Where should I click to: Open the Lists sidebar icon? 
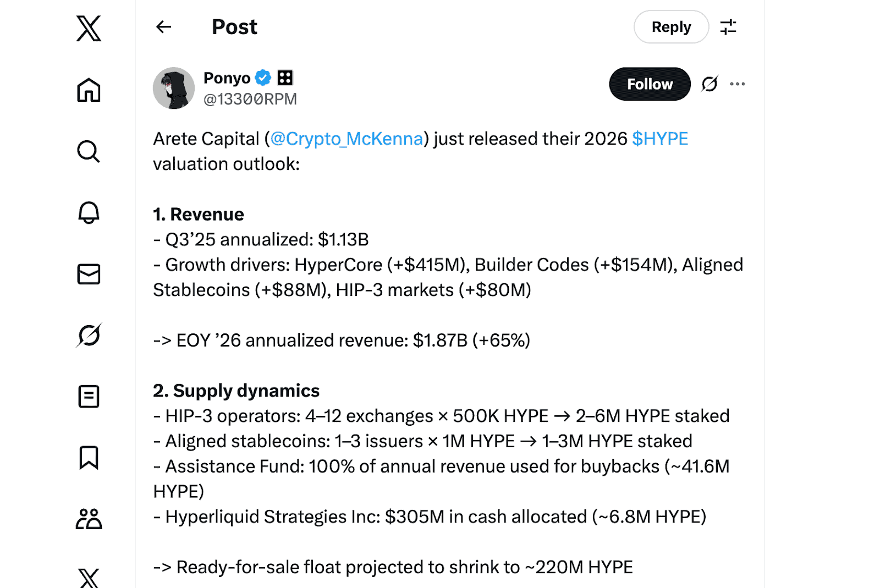click(89, 397)
